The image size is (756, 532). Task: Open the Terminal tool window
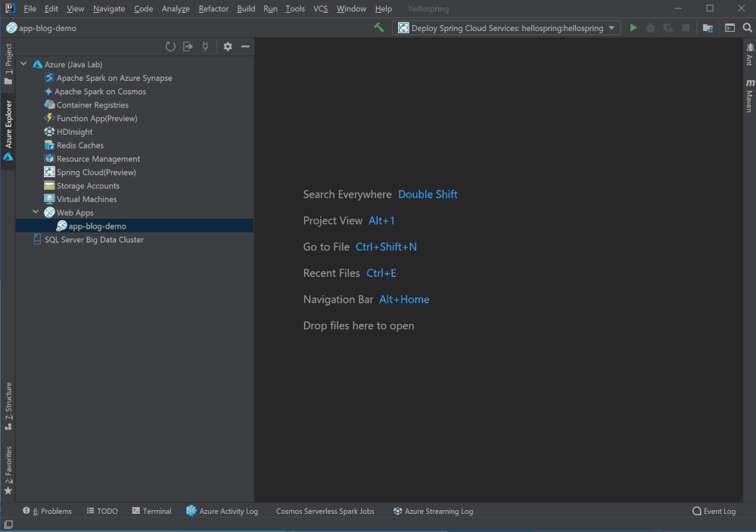point(152,512)
